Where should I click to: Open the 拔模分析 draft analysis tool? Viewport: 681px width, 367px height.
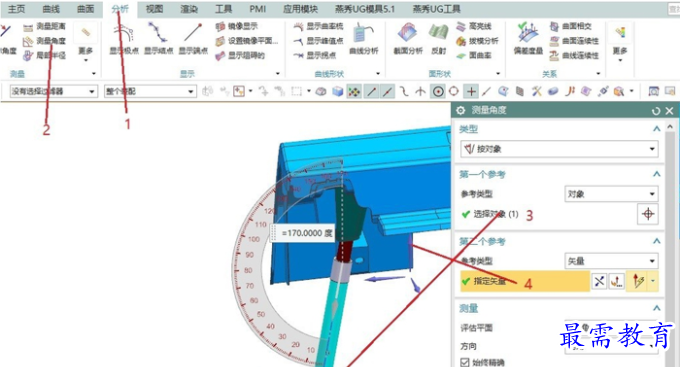pos(477,41)
